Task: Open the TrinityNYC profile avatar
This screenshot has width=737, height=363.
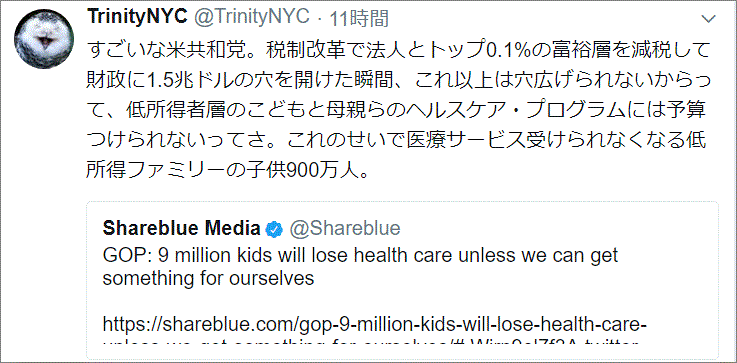Action: pos(44,39)
